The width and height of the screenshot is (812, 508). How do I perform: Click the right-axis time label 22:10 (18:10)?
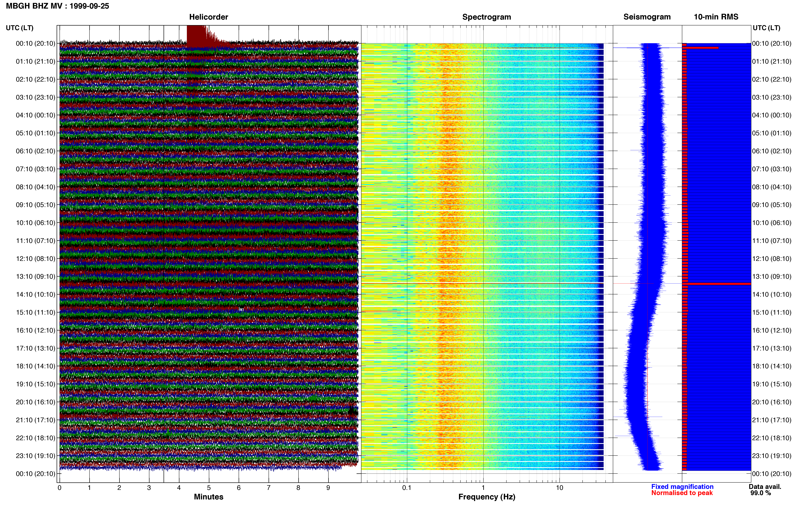772,438
